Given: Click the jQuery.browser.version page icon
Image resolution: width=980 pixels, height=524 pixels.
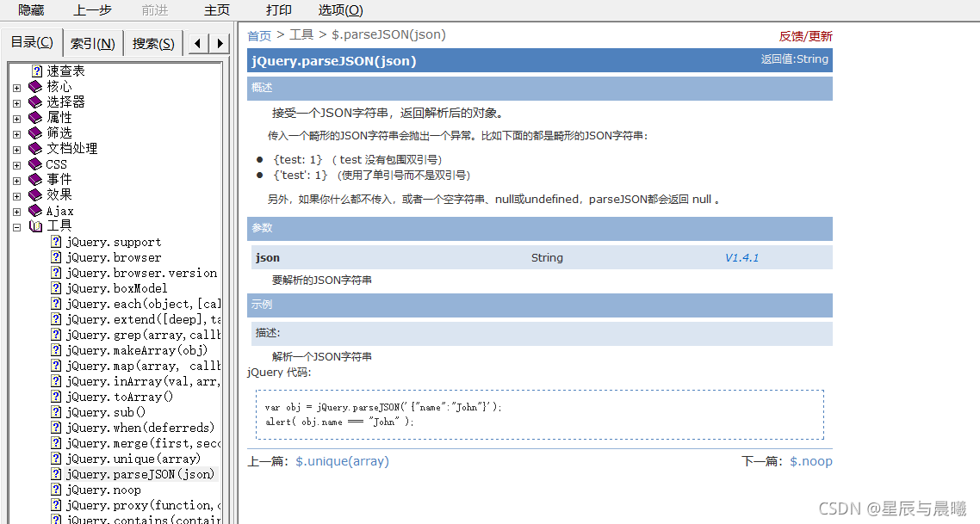Looking at the screenshot, I should [56, 273].
